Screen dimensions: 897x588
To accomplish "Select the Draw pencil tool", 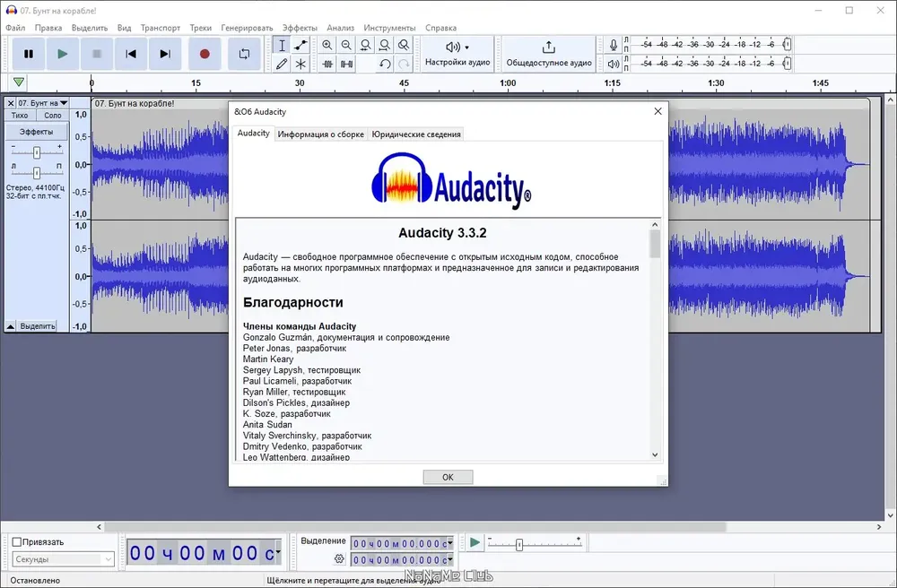I will [282, 64].
